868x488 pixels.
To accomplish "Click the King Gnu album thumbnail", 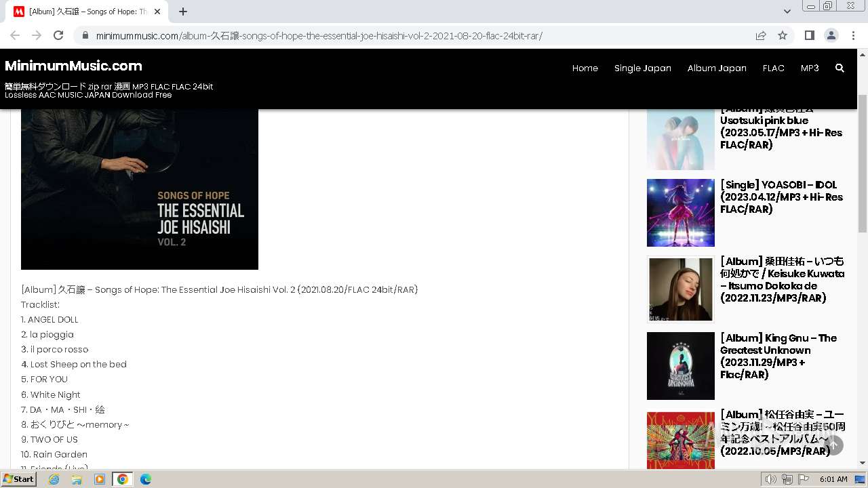I will [680, 366].
